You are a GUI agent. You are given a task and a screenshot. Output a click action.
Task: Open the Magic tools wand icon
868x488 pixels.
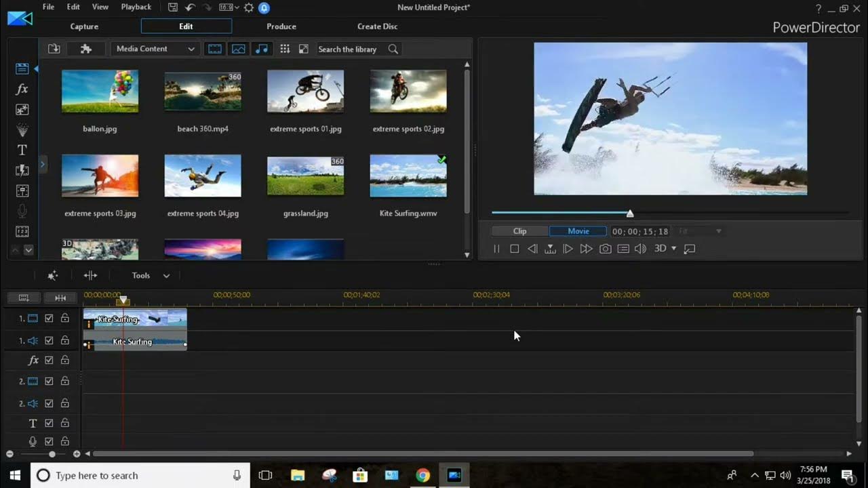pos(52,275)
